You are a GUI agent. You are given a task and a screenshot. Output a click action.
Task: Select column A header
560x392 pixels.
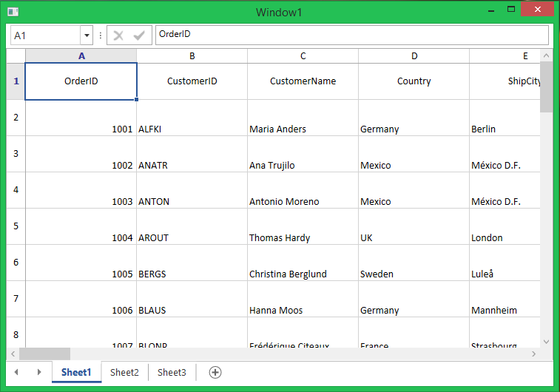pos(81,56)
